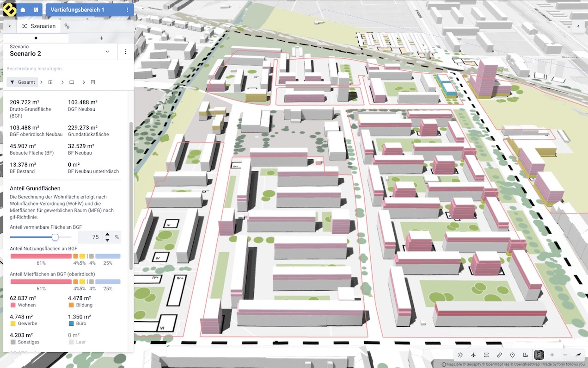
Task: Select the Gesamt filter level
Action: 22,82
